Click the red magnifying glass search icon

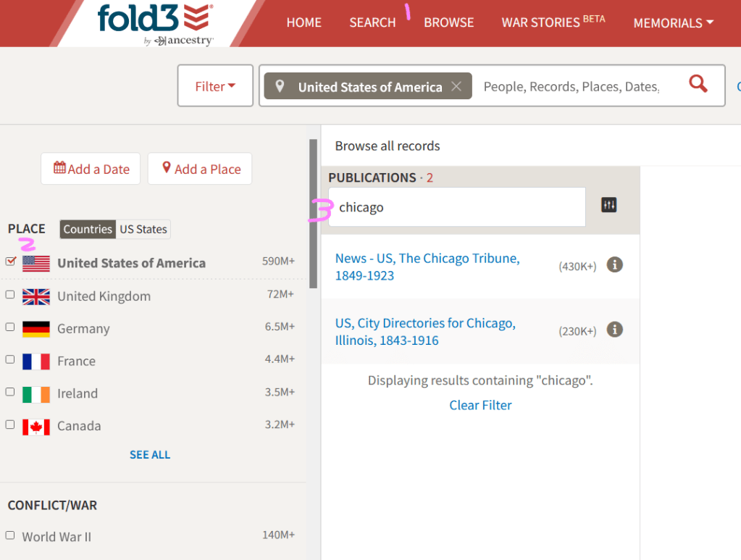[x=698, y=85]
